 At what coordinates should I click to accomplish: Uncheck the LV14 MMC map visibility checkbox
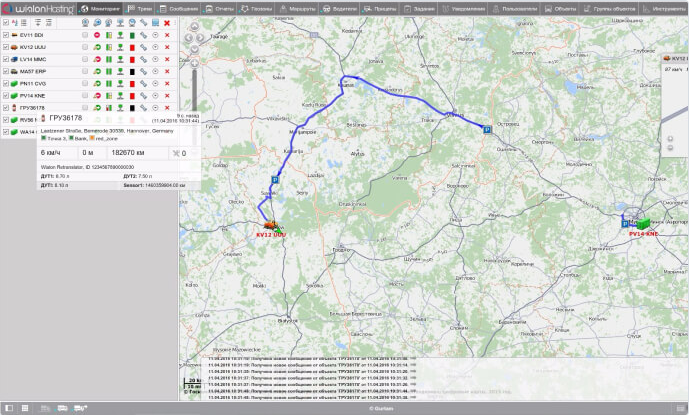click(5, 59)
